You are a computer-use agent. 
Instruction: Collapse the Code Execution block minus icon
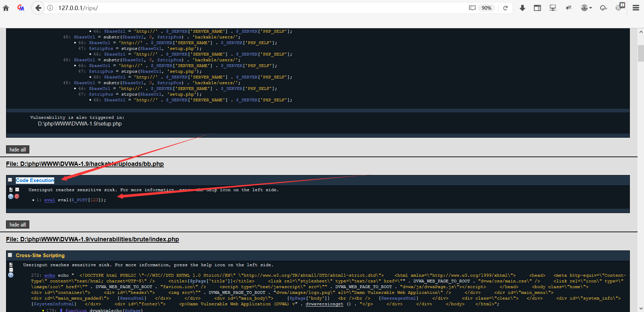(x=10, y=180)
